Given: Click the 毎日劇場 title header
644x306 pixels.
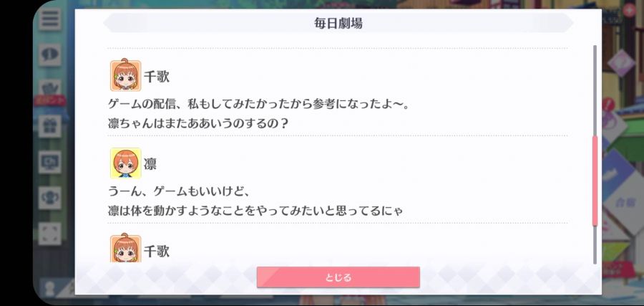Looking at the screenshot, I should click(338, 24).
